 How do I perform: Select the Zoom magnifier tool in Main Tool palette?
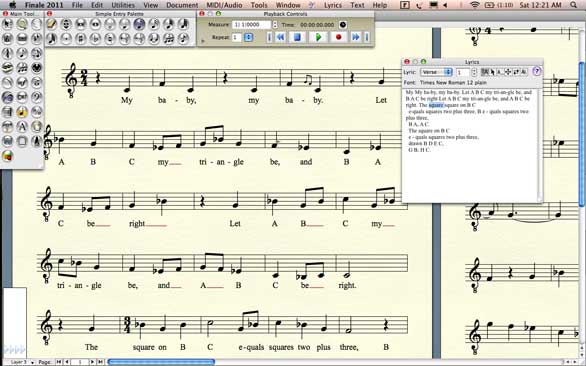(x=22, y=24)
